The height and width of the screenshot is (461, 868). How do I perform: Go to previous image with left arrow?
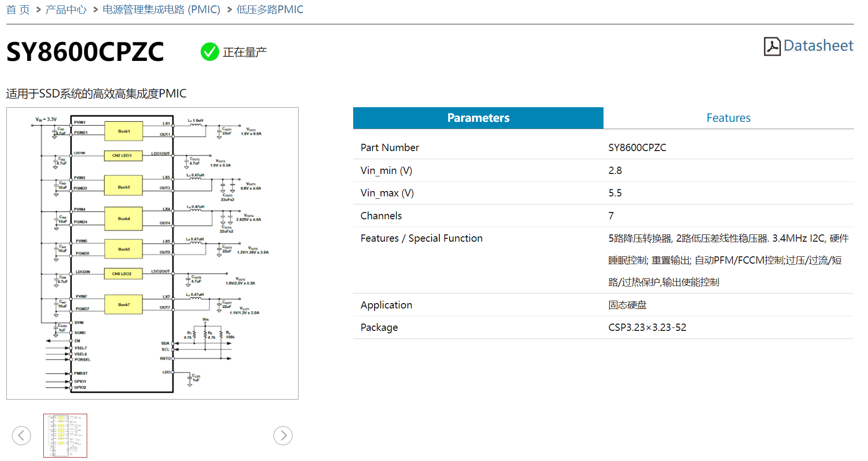[x=21, y=435]
